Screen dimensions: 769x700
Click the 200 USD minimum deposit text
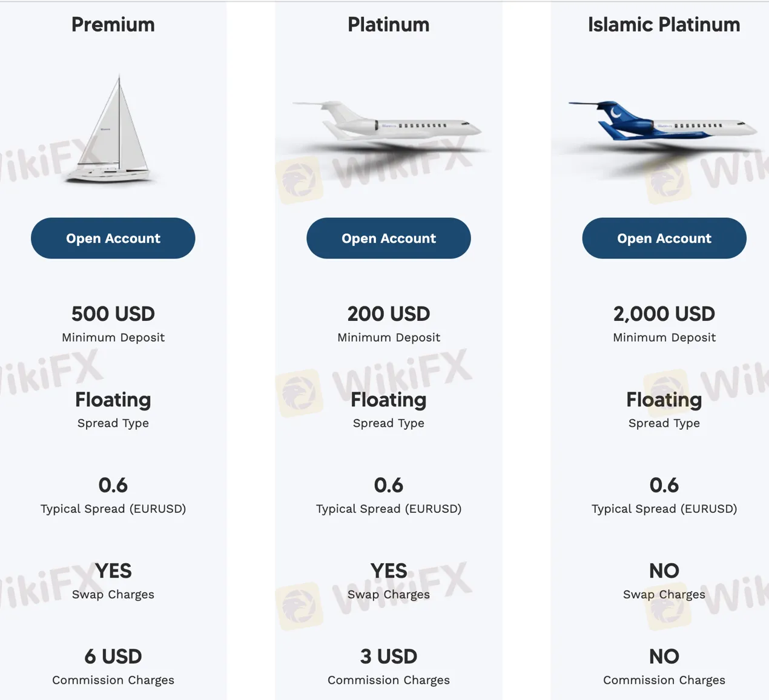coord(389,314)
